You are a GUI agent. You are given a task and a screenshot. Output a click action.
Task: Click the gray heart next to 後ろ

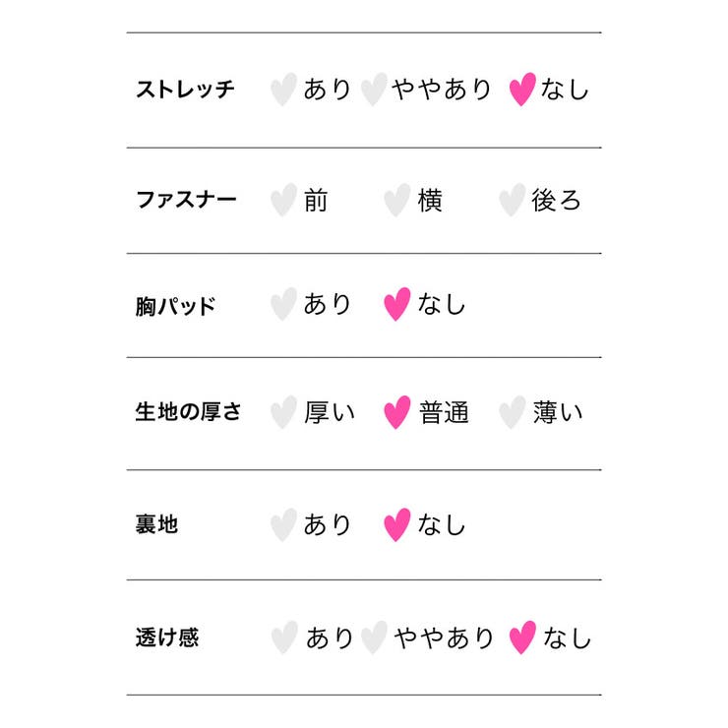pos(512,201)
